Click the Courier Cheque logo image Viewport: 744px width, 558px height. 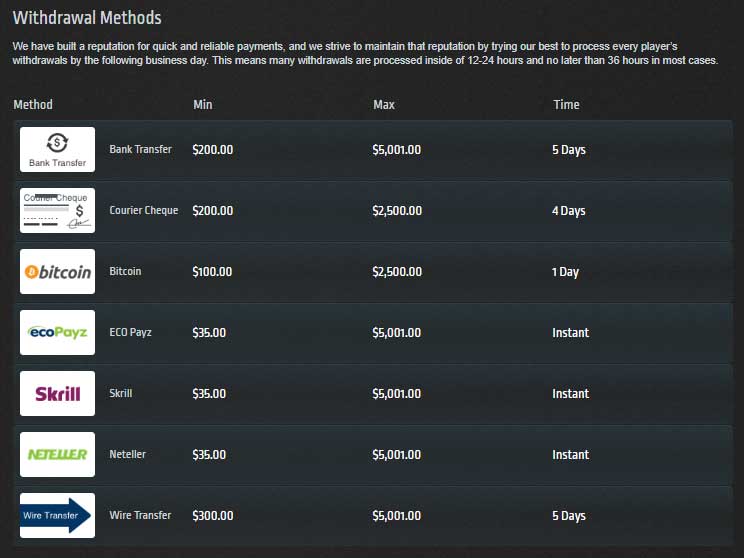pyautogui.click(x=57, y=211)
